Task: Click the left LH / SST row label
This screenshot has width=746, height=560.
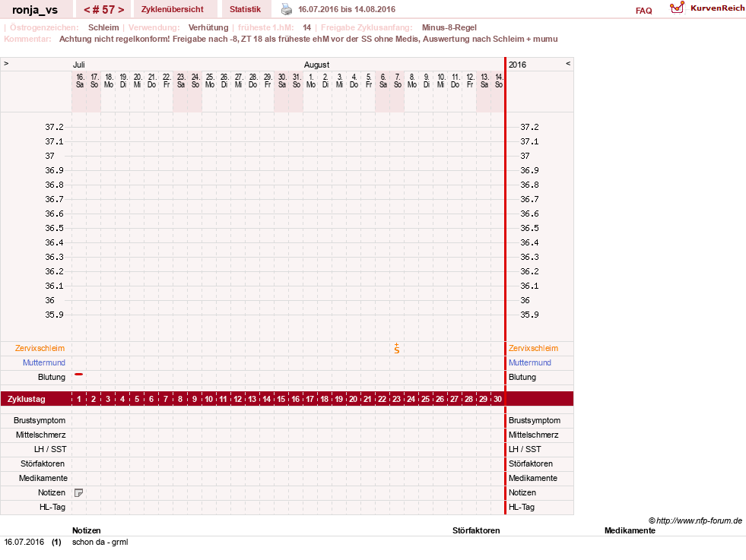Action: pyautogui.click(x=50, y=449)
